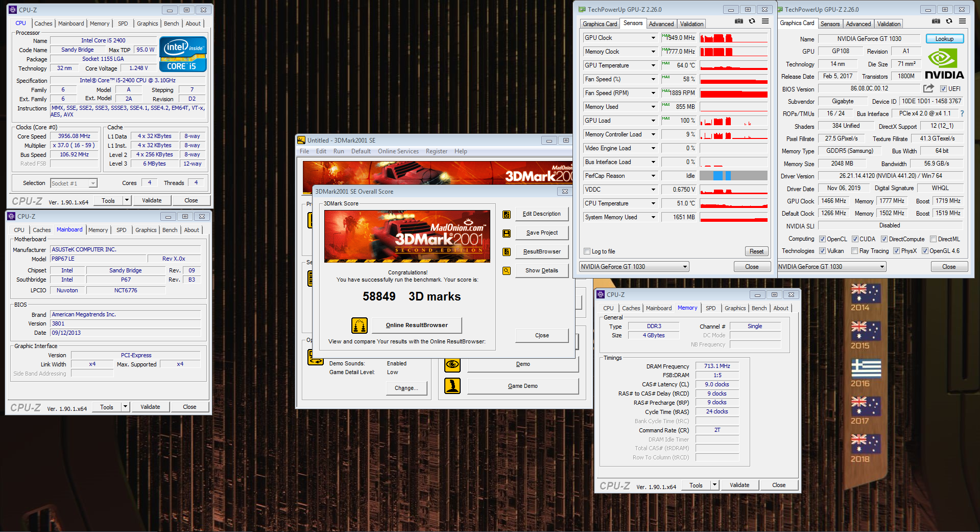
Task: Open the Fan Speed (RPM) sensor dropdown
Action: [653, 93]
